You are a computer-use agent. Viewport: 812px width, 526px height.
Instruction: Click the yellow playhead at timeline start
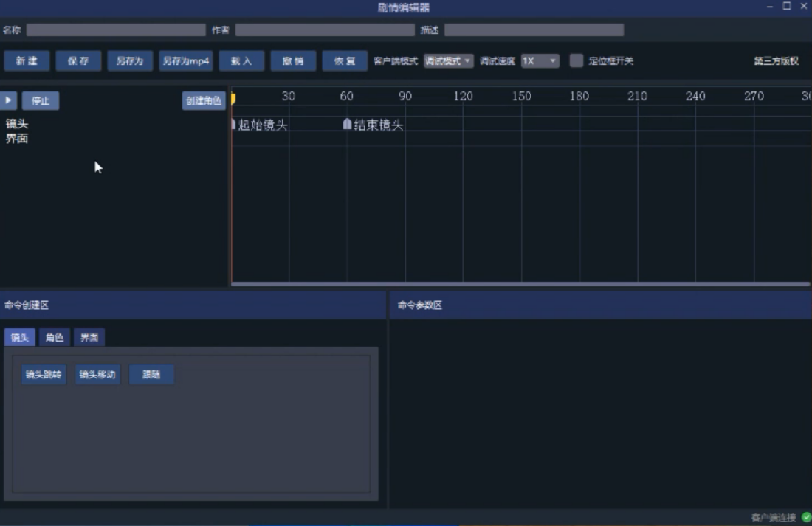pyautogui.click(x=233, y=98)
